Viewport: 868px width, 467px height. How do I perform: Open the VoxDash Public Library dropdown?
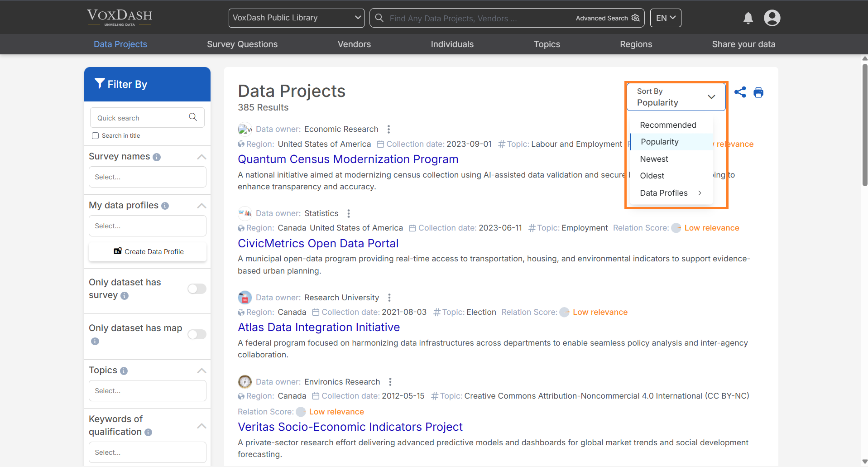[x=296, y=18]
